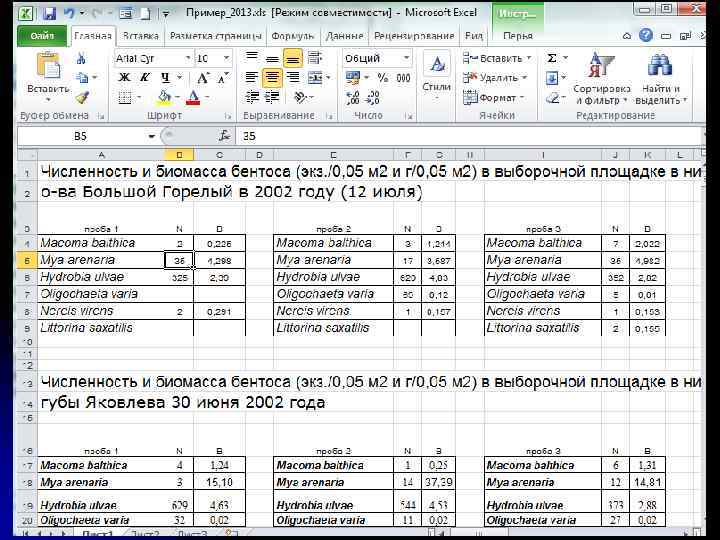The width and height of the screenshot is (720, 540).
Task: Apply thousands separator 000 format
Action: [x=403, y=78]
